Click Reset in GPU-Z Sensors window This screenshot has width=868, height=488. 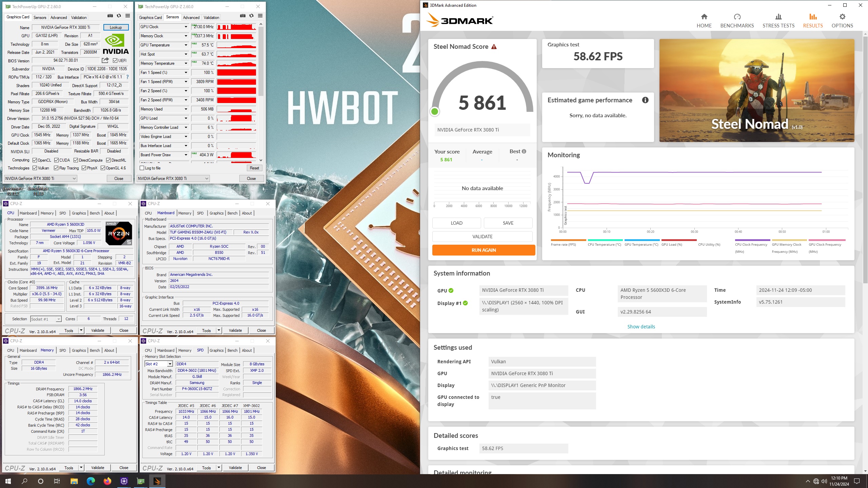254,168
